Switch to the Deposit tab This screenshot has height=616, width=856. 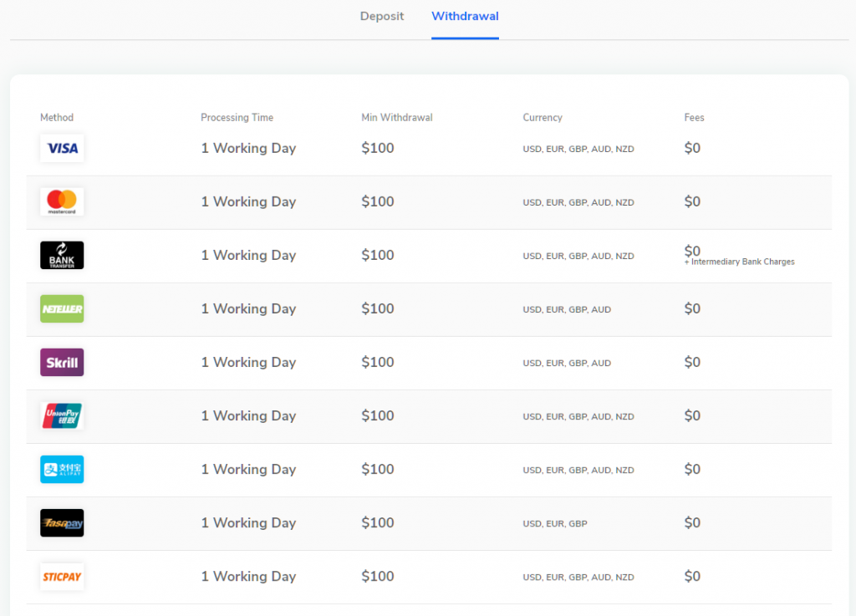(x=381, y=17)
